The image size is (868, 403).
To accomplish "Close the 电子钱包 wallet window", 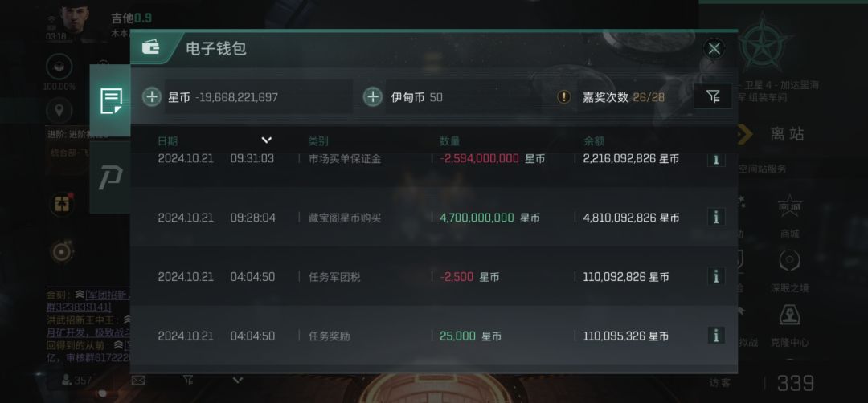I will click(714, 49).
